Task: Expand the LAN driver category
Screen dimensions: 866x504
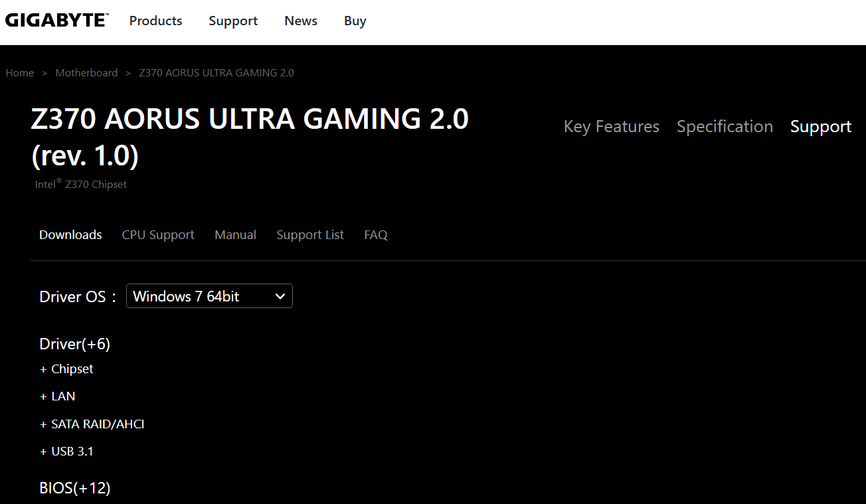Action: 58,396
